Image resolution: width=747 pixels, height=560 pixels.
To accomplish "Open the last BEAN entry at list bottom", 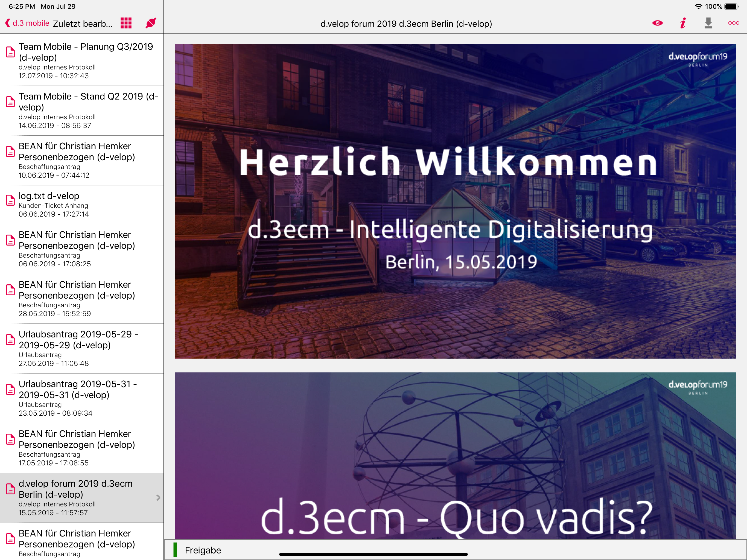I will tap(82, 541).
